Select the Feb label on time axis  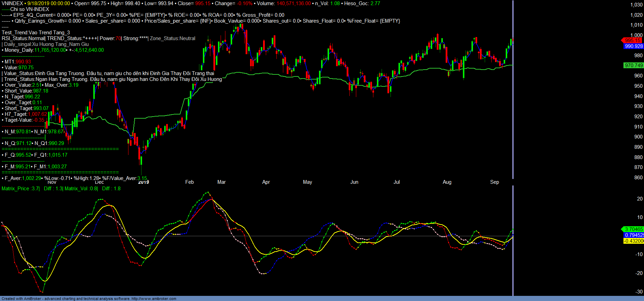pyautogui.click(x=189, y=182)
